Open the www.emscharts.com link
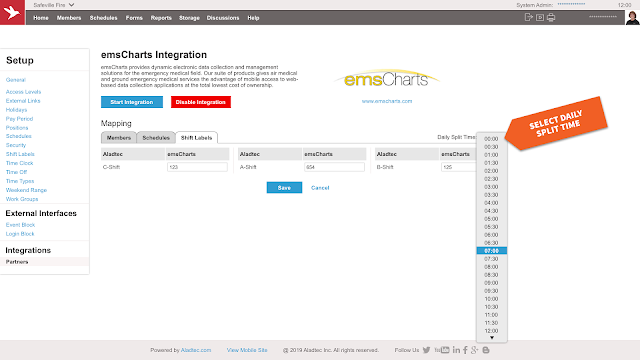 (x=387, y=101)
